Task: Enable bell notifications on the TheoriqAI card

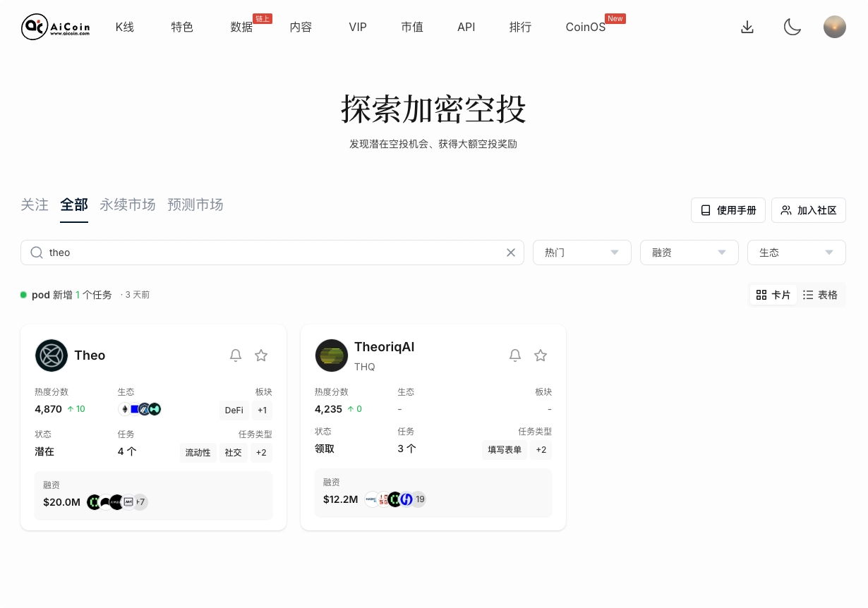Action: pyautogui.click(x=515, y=355)
